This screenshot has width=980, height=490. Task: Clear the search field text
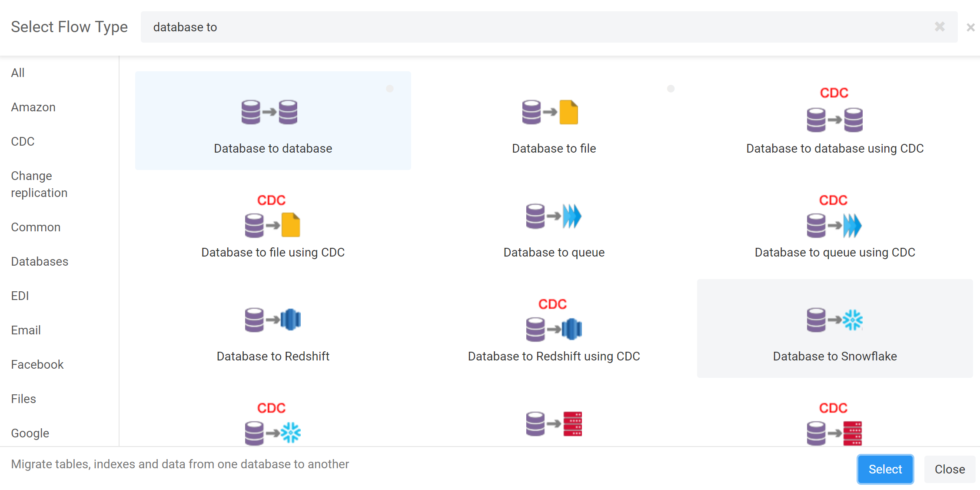940,27
